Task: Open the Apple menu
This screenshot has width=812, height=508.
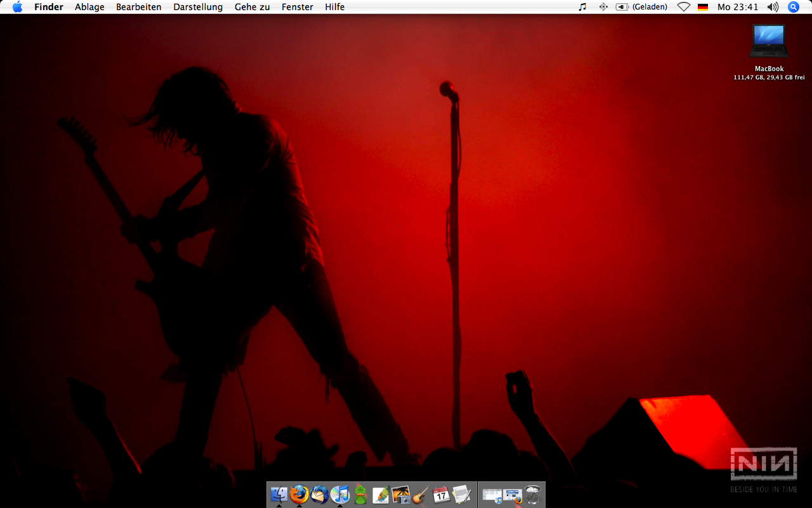Action: [x=17, y=7]
